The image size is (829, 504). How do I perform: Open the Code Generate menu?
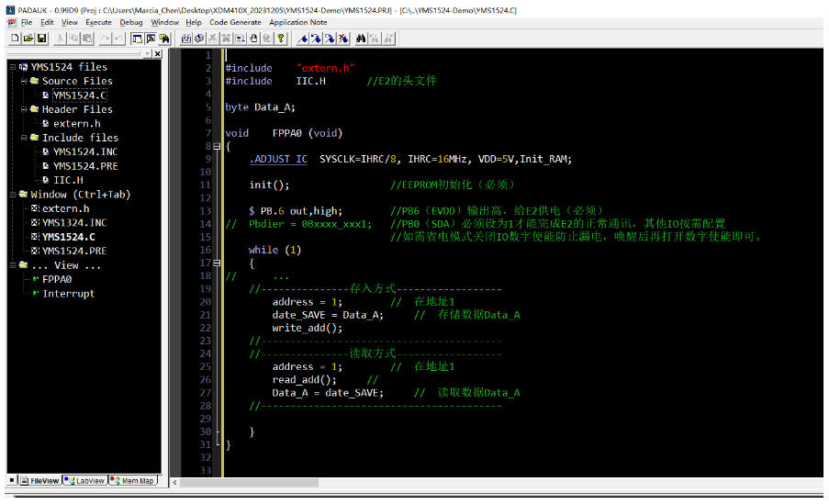click(237, 22)
